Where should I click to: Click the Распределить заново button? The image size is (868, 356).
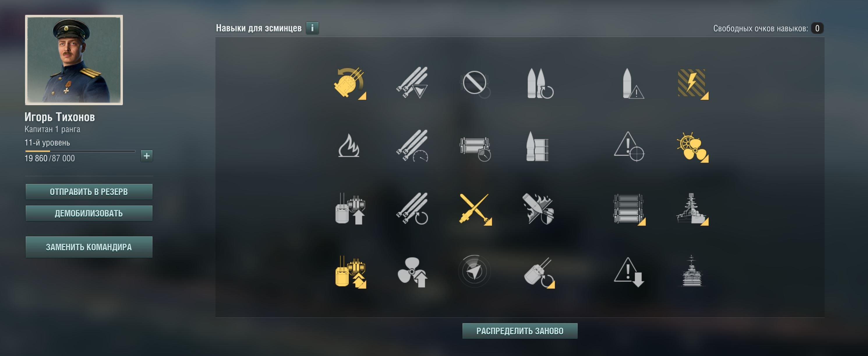tap(519, 331)
